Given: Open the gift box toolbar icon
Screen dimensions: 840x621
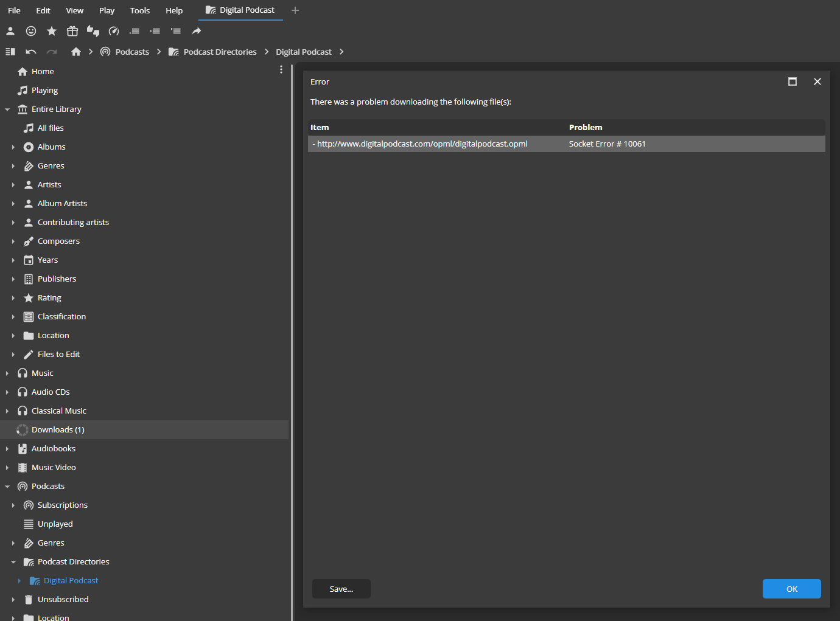Looking at the screenshot, I should tap(72, 31).
